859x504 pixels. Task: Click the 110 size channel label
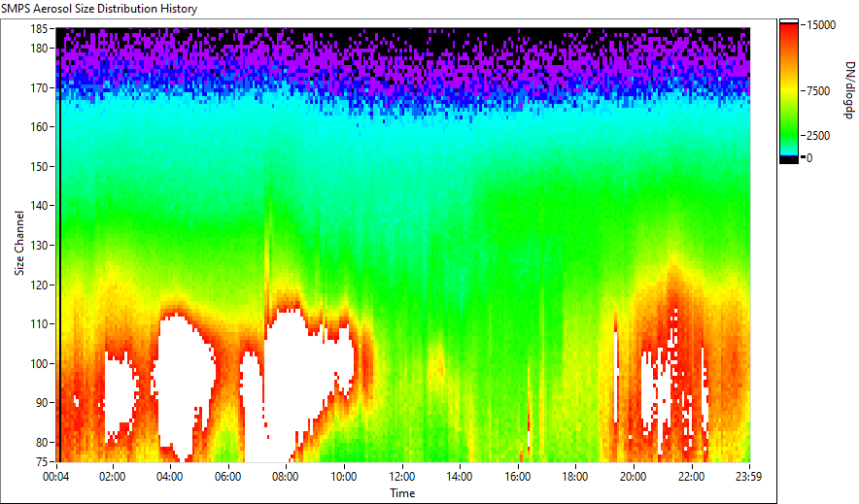39,324
